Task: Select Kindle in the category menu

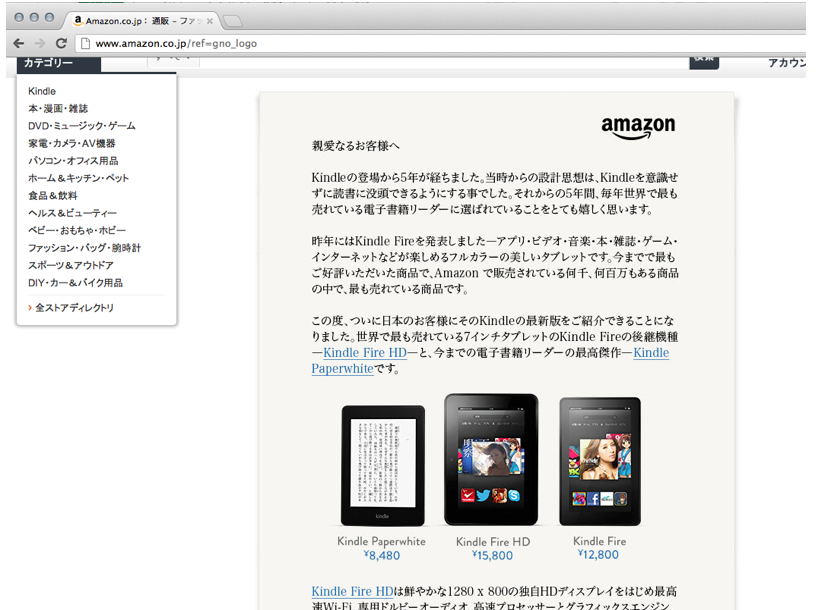Action: point(42,91)
